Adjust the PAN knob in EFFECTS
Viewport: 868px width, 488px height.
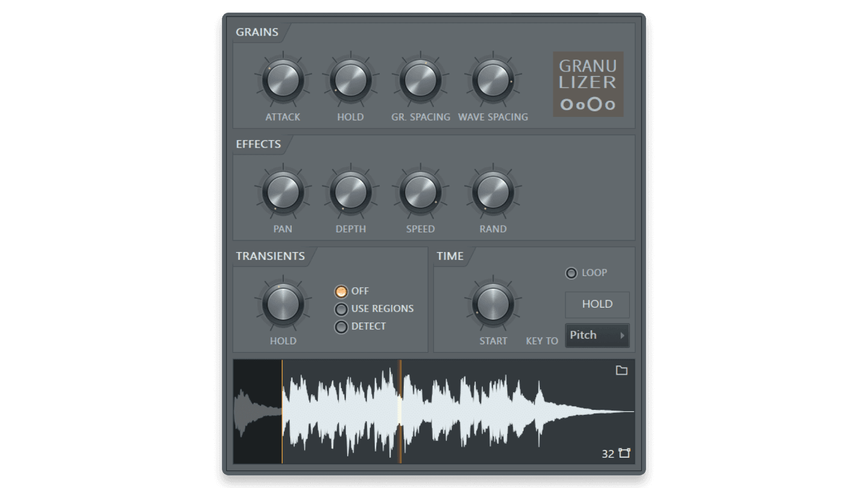(x=282, y=193)
